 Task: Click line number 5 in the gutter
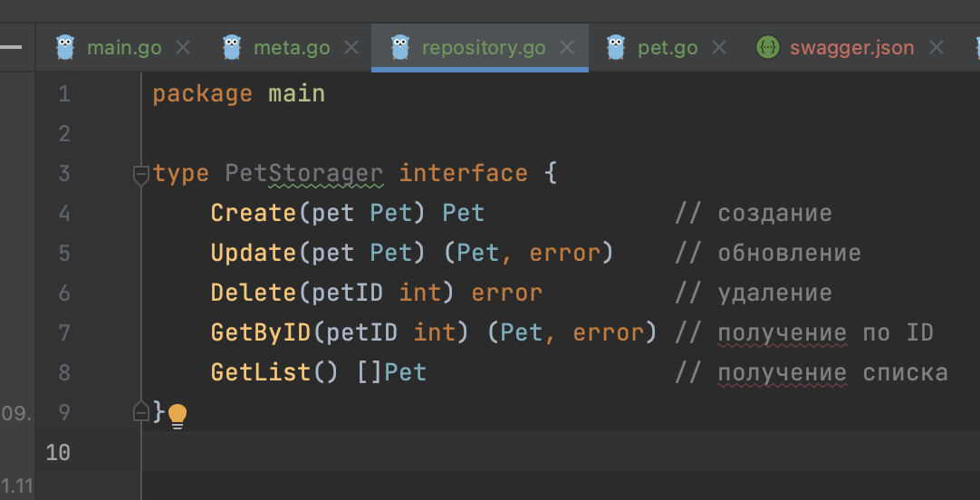click(x=63, y=253)
